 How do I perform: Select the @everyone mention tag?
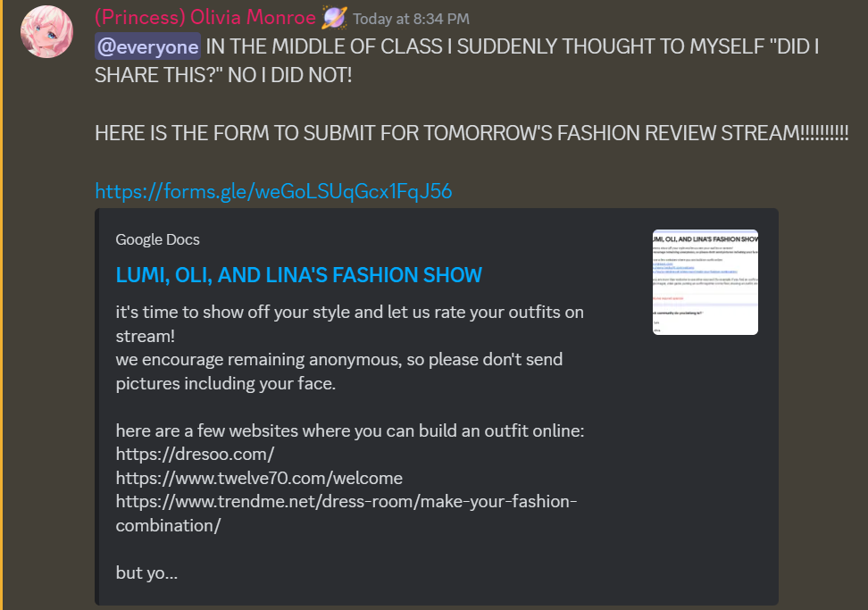[148, 46]
